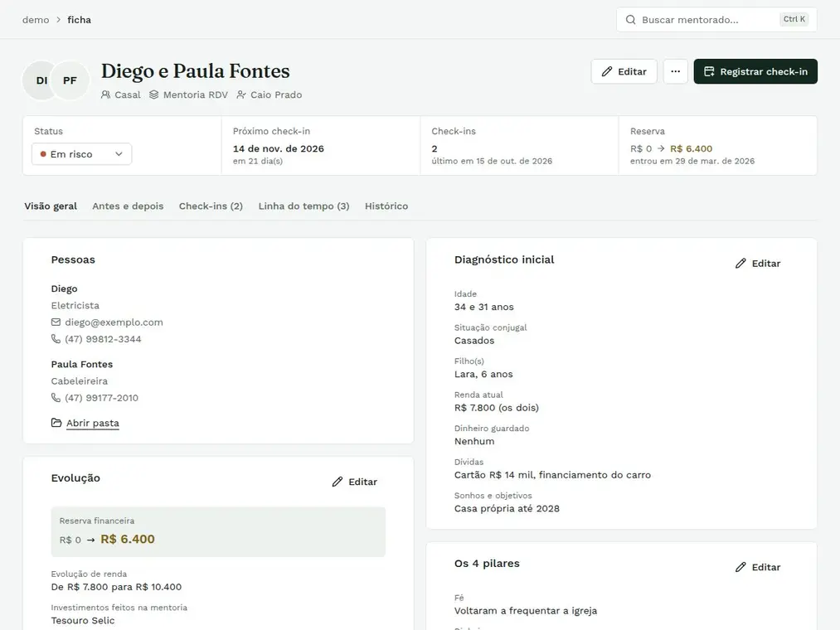Click the Caio Prado name
Viewport: 840px width, 630px height.
[276, 94]
